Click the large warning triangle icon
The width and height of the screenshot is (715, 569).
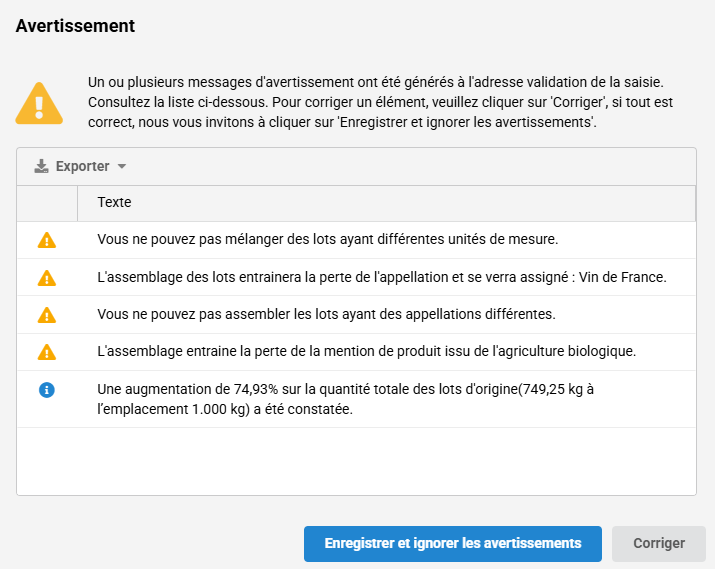pyautogui.click(x=39, y=103)
